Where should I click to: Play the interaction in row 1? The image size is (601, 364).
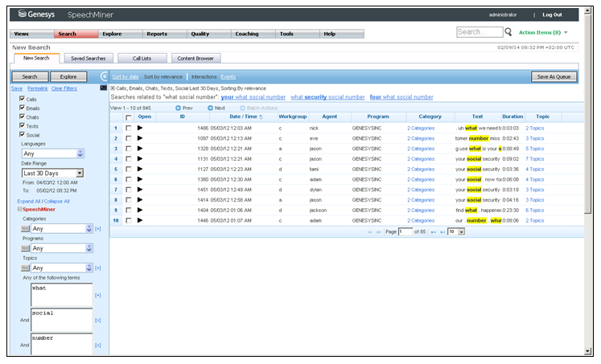[x=140, y=128]
